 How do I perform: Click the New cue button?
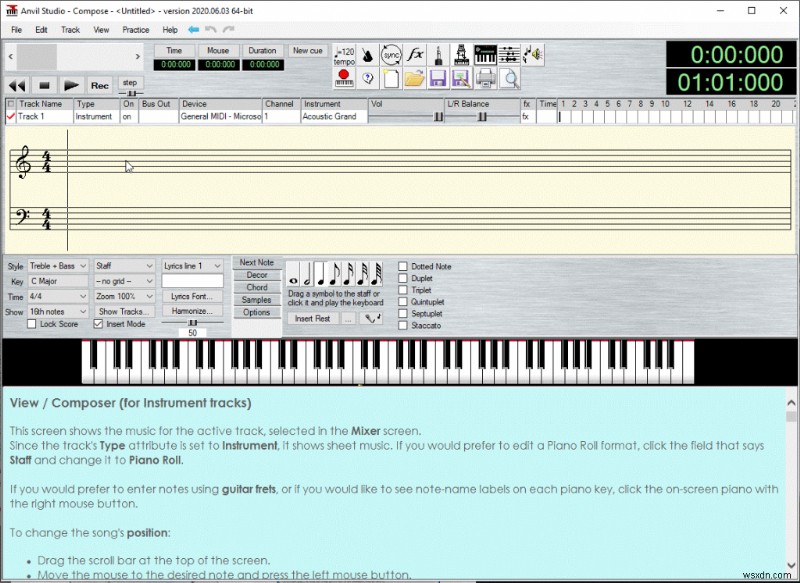[x=308, y=50]
